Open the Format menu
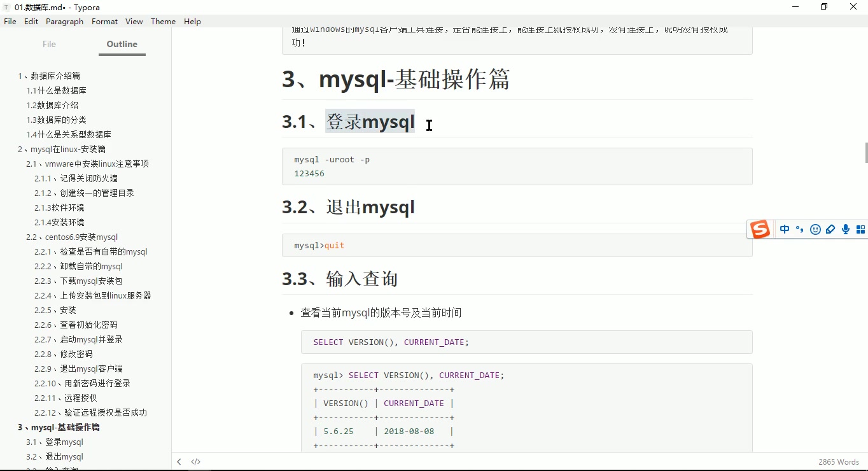868x471 pixels. click(x=105, y=21)
